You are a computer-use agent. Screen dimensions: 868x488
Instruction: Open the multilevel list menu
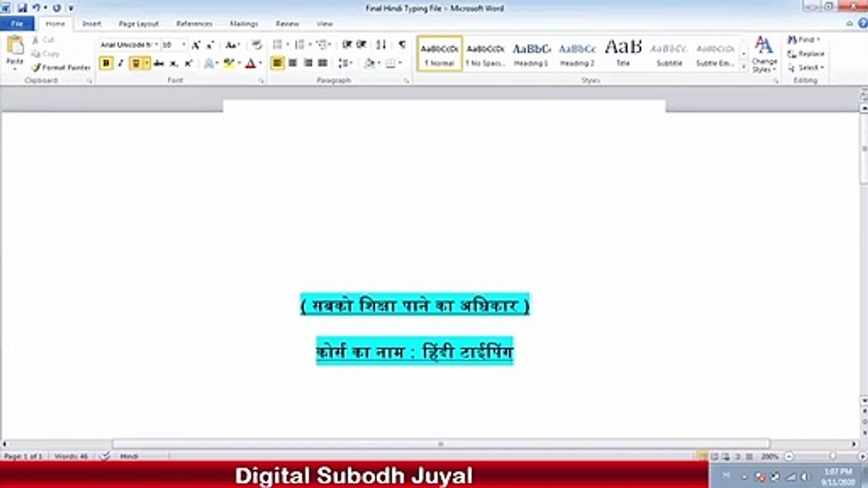tap(324, 45)
